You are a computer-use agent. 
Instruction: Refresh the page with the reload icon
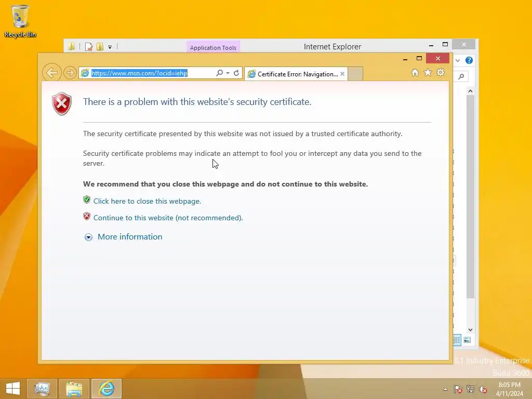coord(236,73)
